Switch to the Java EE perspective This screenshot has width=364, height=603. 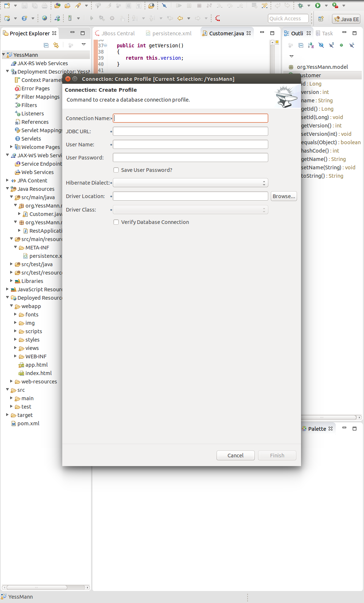coord(346,19)
